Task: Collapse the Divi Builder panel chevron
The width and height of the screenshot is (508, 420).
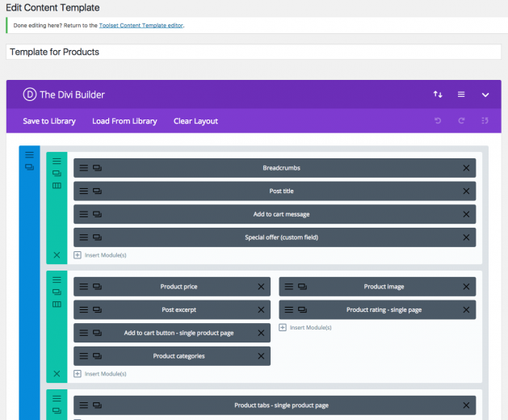Action: point(485,94)
